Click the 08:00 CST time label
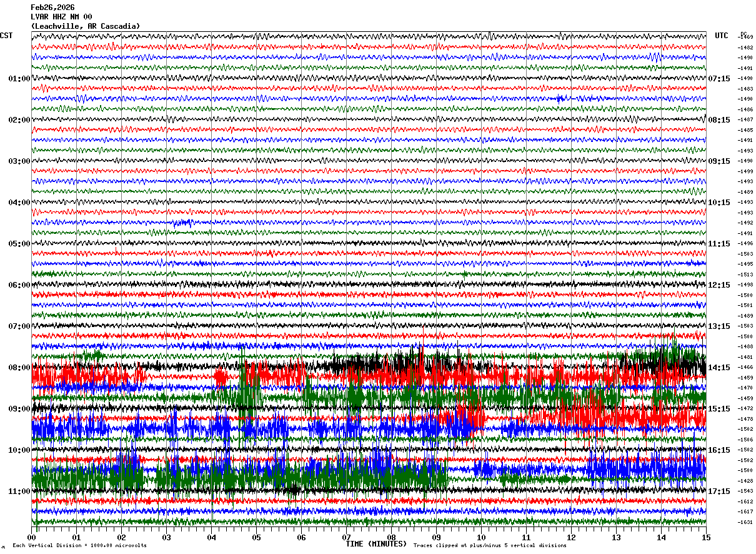The image size is (756, 554). tap(19, 368)
